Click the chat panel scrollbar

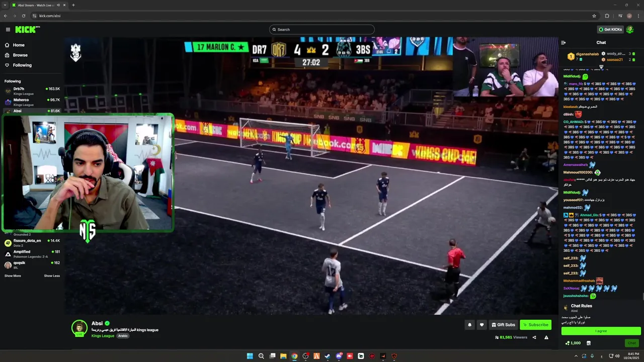tap(642, 297)
